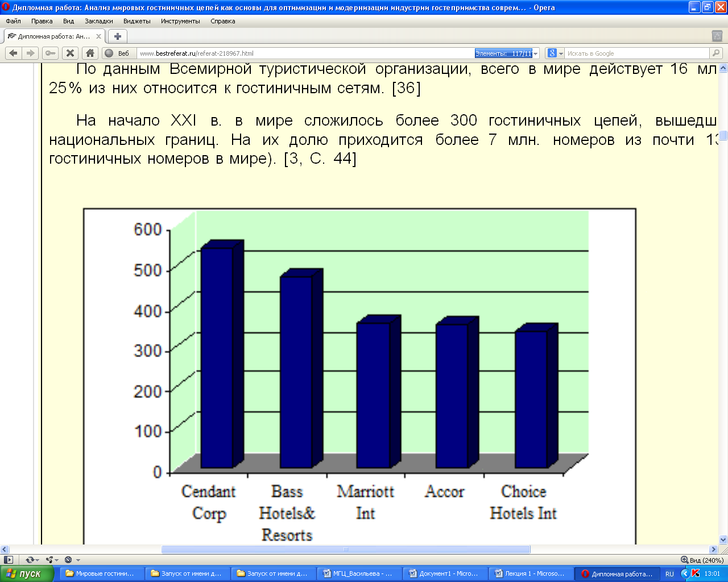Click the tallest Cendant Corp bar

click(221, 354)
